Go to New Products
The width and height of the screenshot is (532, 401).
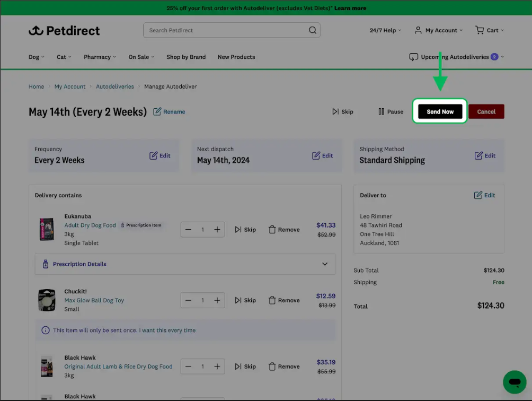[236, 57]
